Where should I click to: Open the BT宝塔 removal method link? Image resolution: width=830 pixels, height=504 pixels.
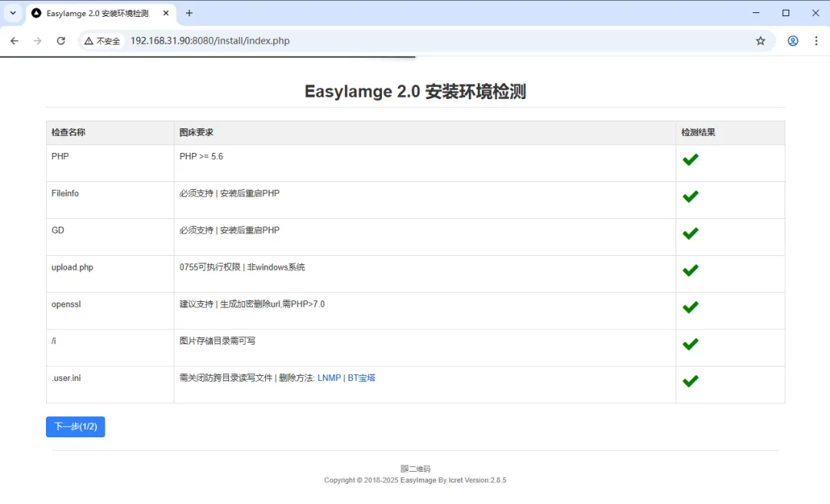point(361,378)
